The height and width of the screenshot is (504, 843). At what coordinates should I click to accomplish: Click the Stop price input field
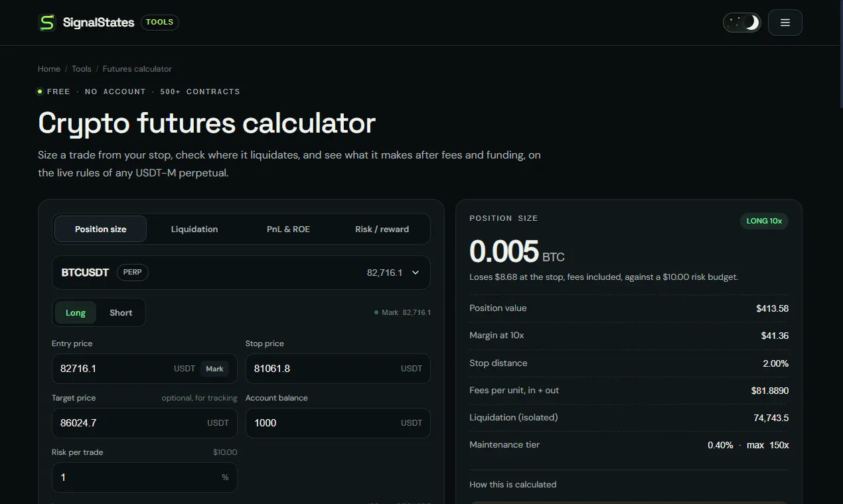[x=338, y=369]
